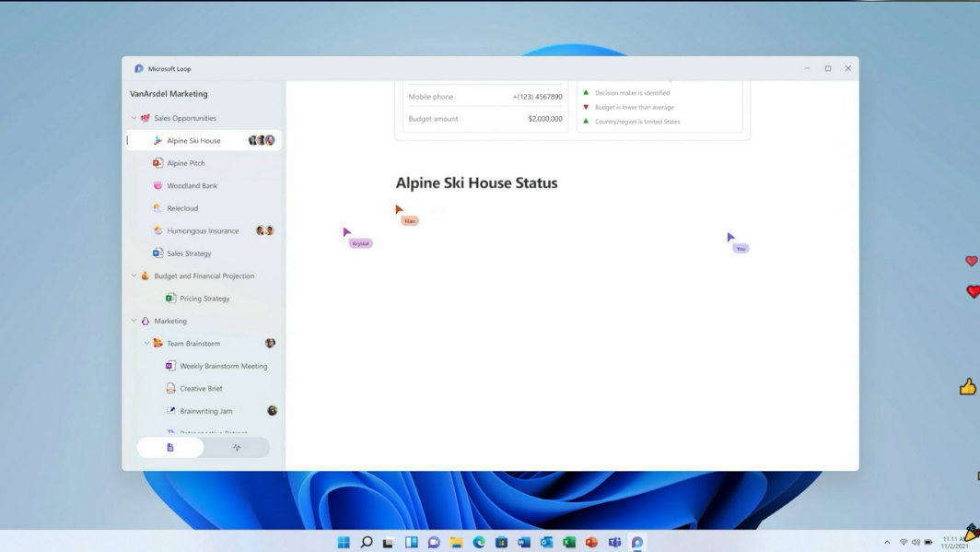The height and width of the screenshot is (552, 980).
Task: Collapse the Marketing section
Action: [134, 320]
